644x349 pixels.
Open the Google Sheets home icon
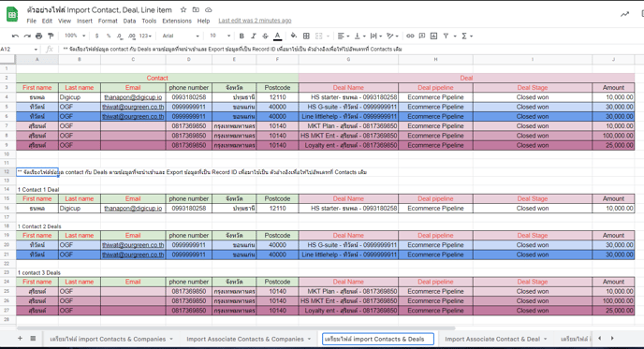coord(12,14)
